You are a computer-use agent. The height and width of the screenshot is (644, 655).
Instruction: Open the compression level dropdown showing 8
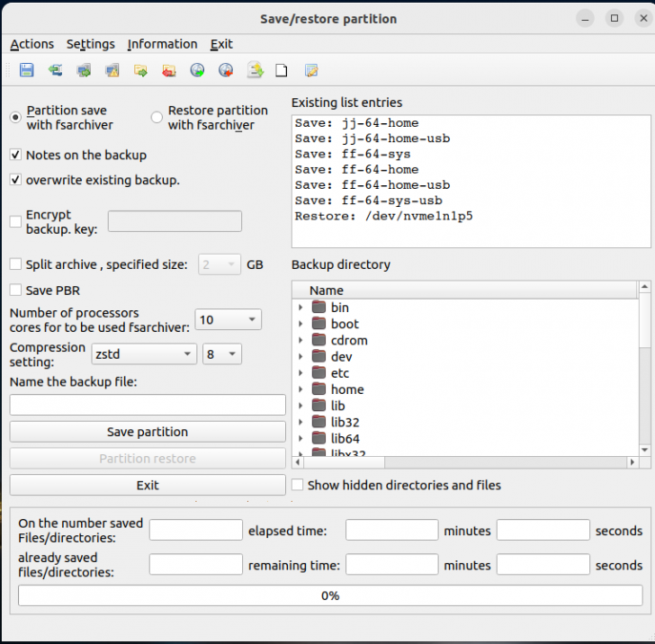(x=222, y=354)
